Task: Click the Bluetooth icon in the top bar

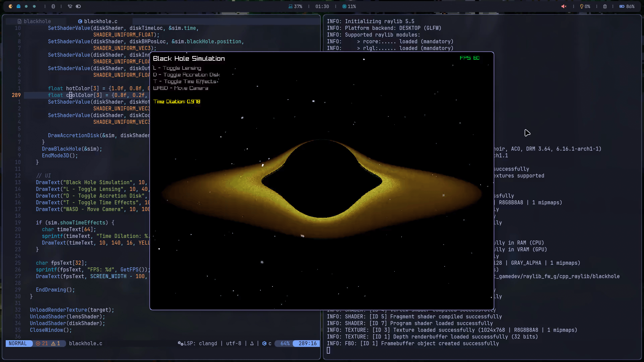Action: 53,6
